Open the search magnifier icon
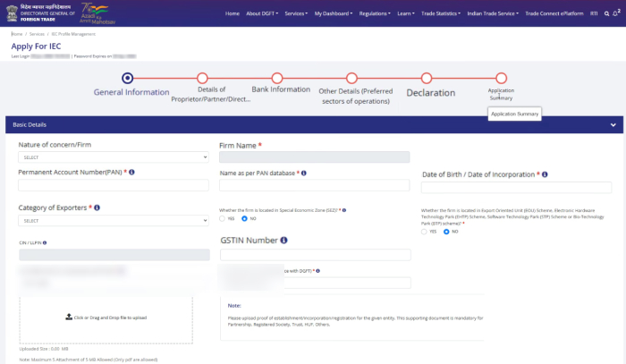Screen dimensions: 626x364 [606, 13]
